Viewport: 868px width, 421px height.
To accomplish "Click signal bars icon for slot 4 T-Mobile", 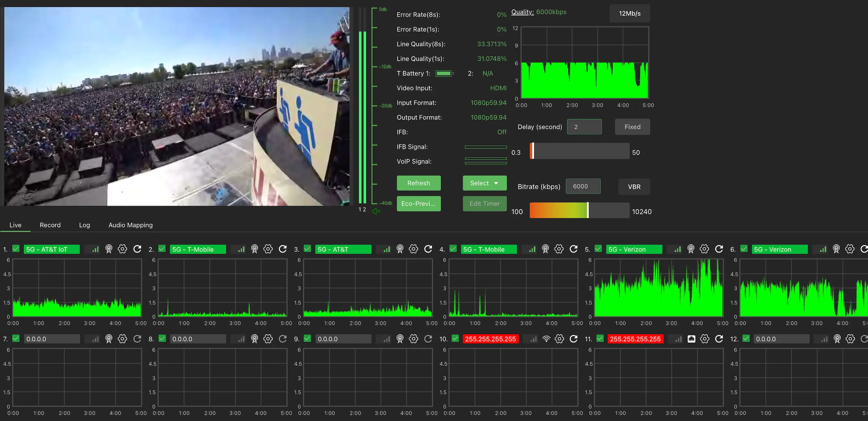I will 532,249.
